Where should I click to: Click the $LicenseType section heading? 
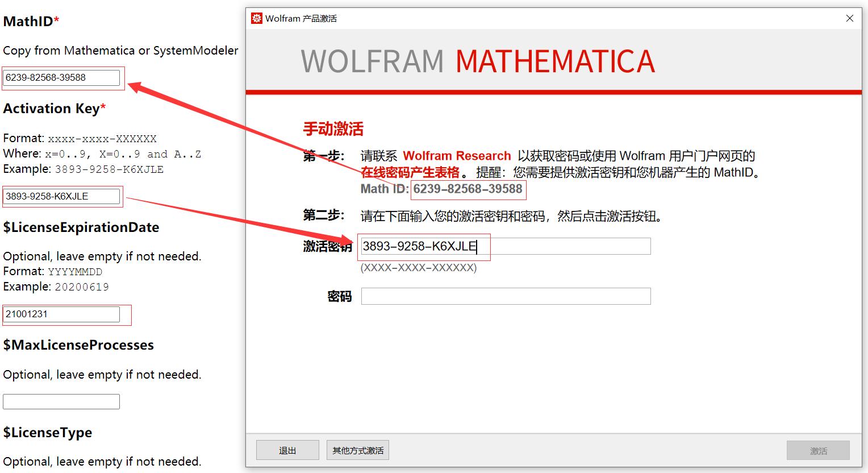click(47, 432)
